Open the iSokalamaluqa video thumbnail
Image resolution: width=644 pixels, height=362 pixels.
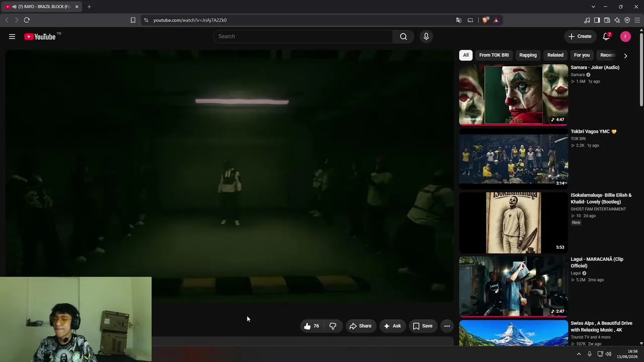(514, 222)
